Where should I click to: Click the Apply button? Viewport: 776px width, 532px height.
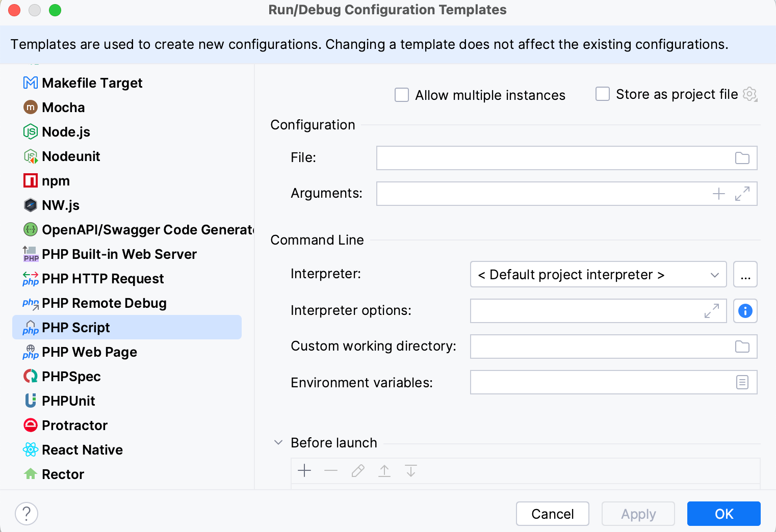(x=638, y=514)
